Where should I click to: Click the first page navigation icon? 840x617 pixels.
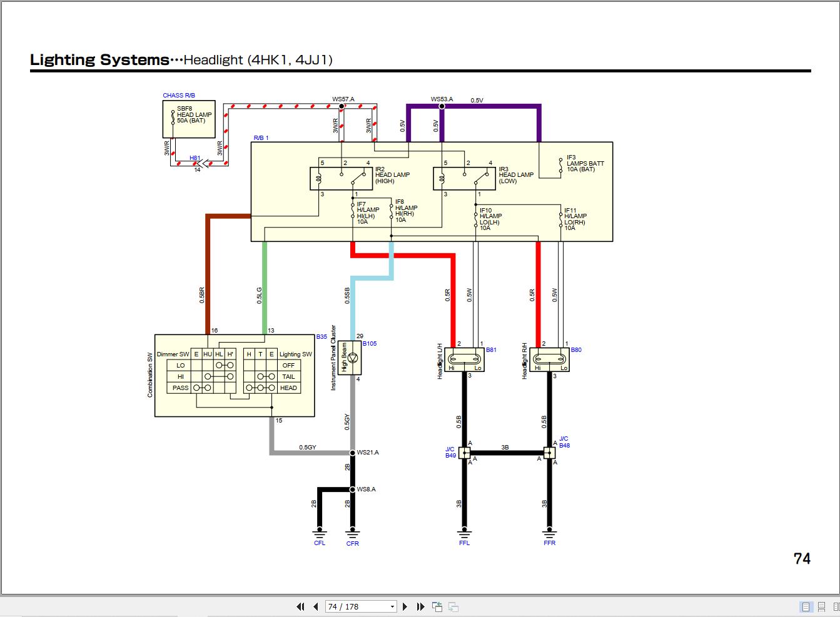[x=300, y=606]
